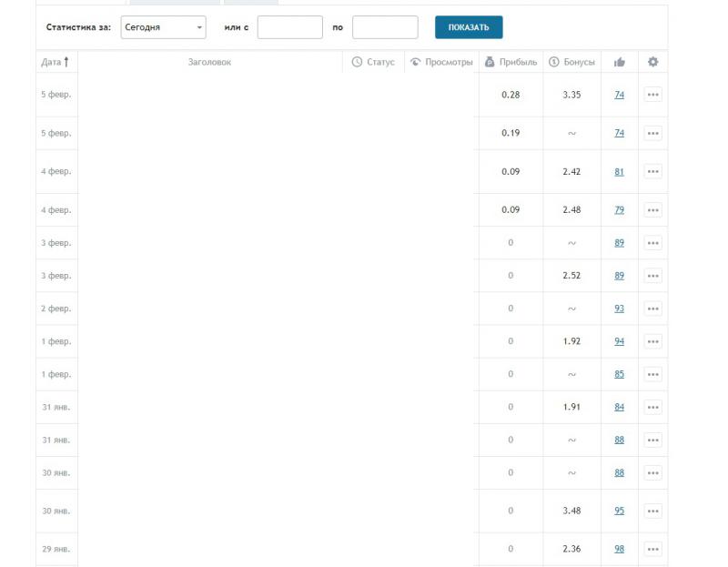Image resolution: width=728 pixels, height=567 pixels.
Task: Focus the end date field after 'по'
Action: point(385,27)
